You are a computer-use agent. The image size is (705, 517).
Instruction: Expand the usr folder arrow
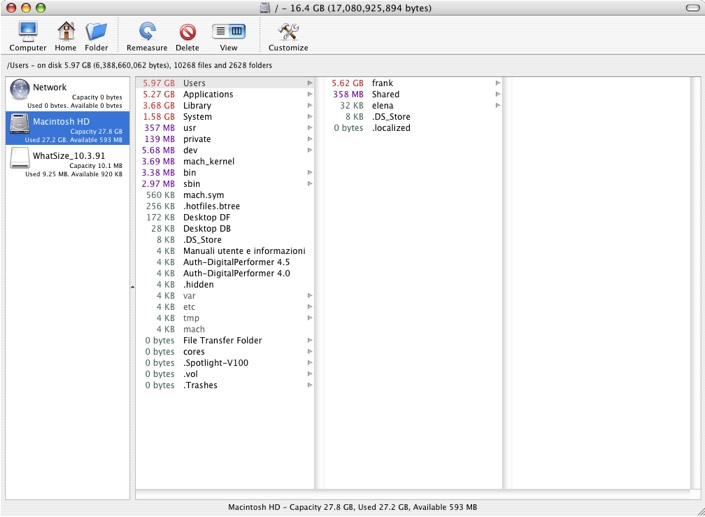310,128
